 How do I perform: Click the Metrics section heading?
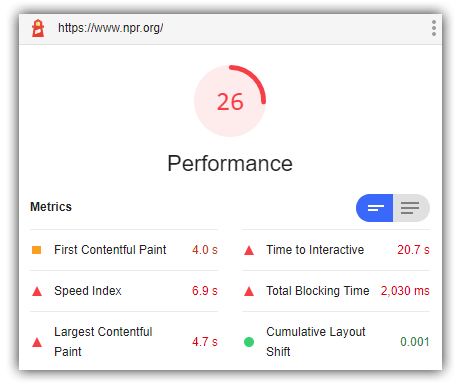coord(51,207)
